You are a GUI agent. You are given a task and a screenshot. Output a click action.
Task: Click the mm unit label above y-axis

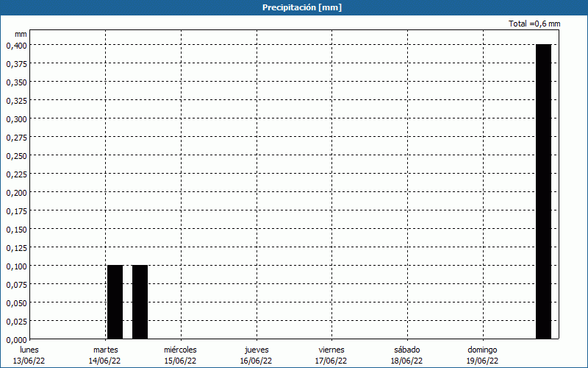click(21, 34)
